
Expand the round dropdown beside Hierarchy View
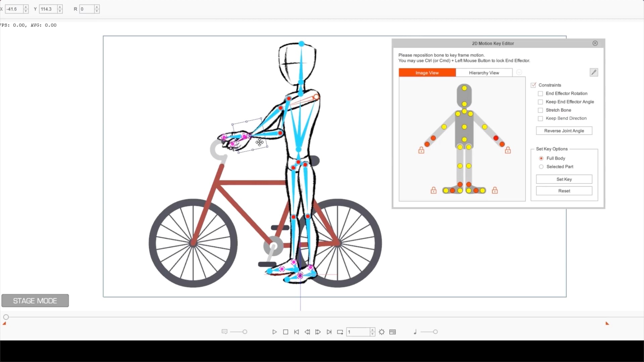point(519,72)
